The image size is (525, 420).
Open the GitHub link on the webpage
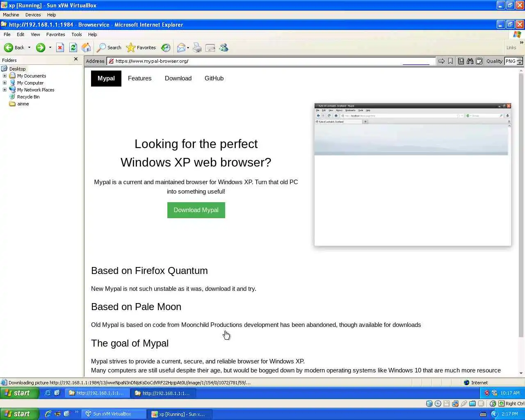click(x=214, y=78)
